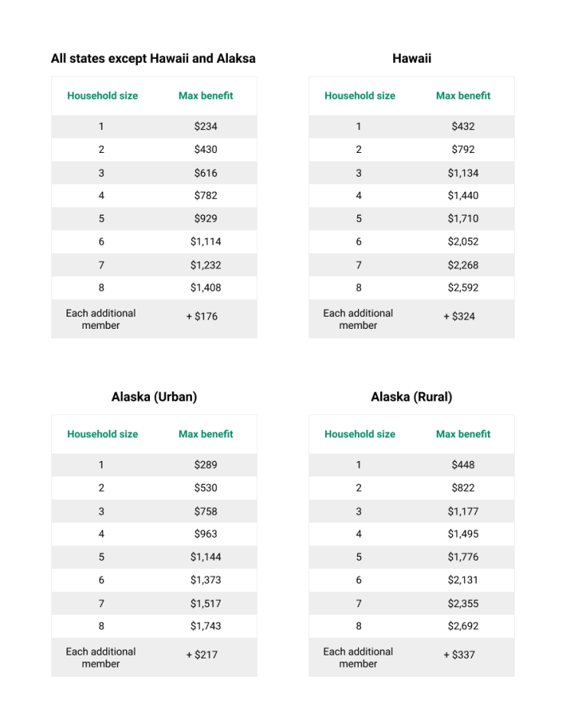Select the Alaska (Urban) table heading

coord(154,397)
